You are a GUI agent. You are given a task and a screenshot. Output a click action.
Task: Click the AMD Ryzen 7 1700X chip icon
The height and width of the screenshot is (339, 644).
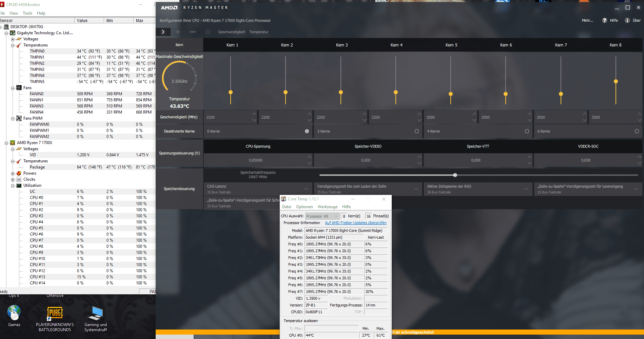click(x=13, y=143)
